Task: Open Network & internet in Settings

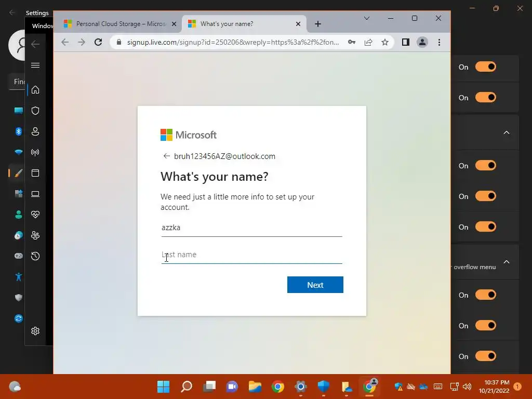Action: point(18,152)
